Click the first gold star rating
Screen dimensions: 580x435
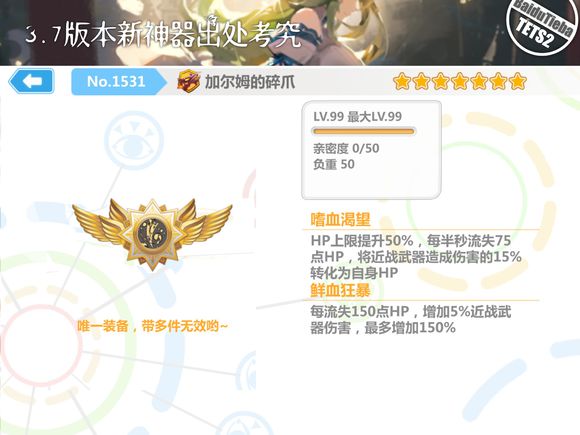402,81
